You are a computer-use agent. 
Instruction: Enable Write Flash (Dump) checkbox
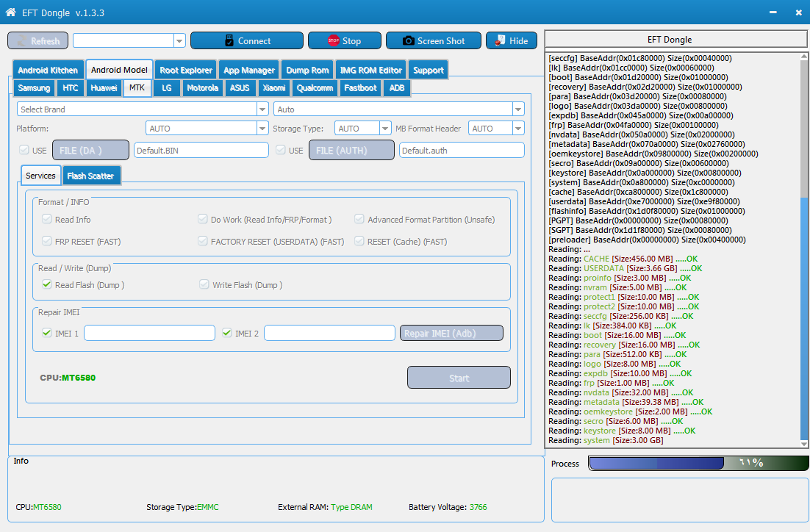(204, 284)
